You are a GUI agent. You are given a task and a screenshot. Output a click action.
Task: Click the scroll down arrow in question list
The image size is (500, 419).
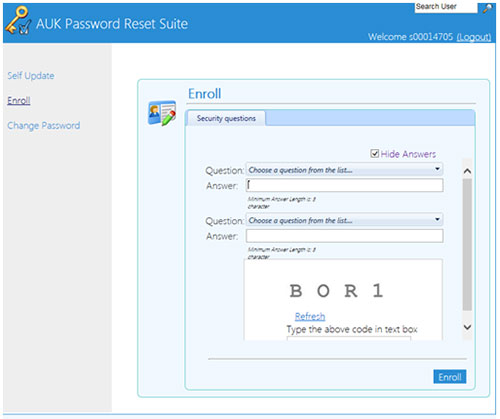(467, 327)
